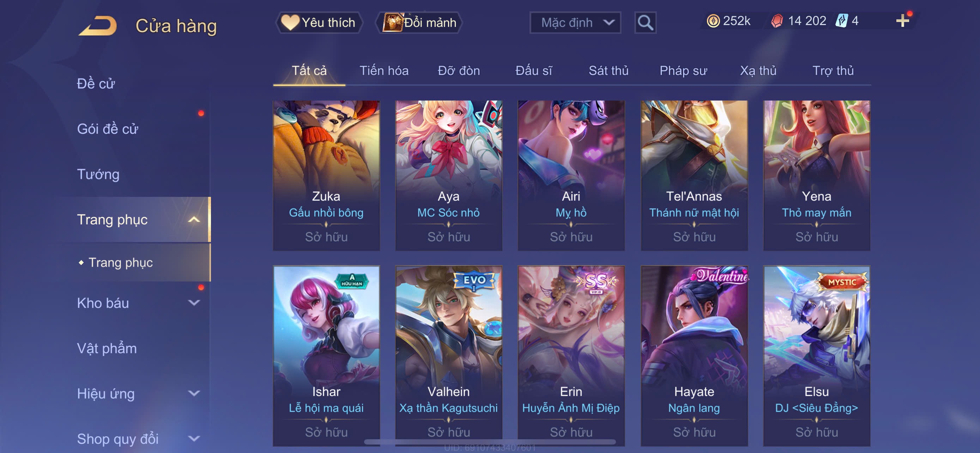This screenshot has width=980, height=453.
Task: Open the Mặc định sort dropdown
Action: pos(575,23)
